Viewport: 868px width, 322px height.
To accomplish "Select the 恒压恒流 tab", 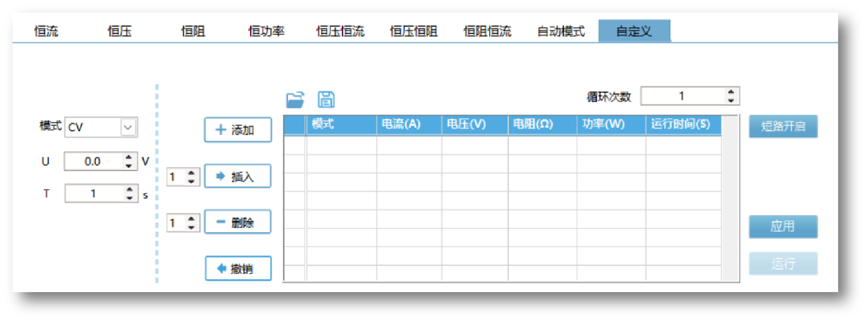I will [x=340, y=31].
